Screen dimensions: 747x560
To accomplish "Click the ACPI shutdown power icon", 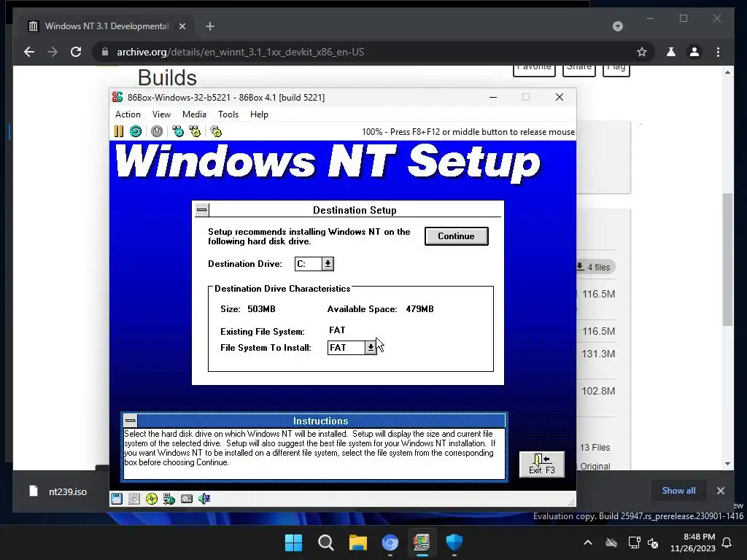I will [157, 131].
